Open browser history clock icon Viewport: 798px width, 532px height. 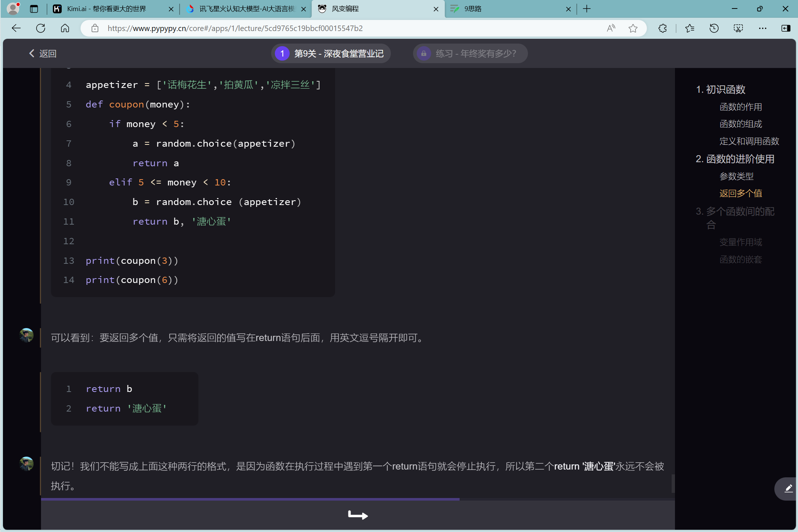(714, 28)
